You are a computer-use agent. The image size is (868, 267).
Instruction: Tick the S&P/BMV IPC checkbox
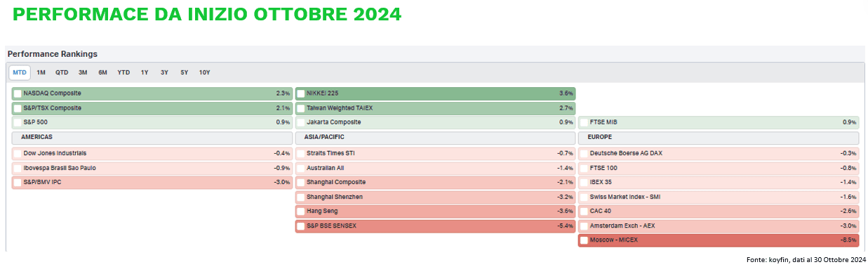tap(18, 183)
